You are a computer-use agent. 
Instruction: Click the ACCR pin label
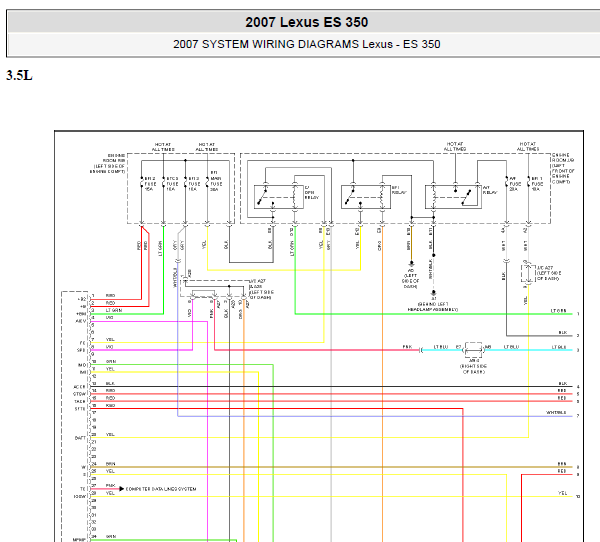pos(80,387)
